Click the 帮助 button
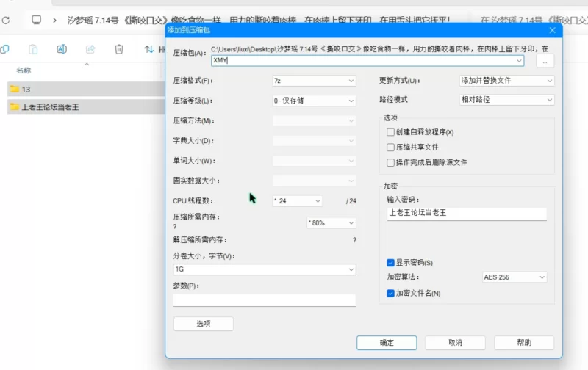 [524, 343]
